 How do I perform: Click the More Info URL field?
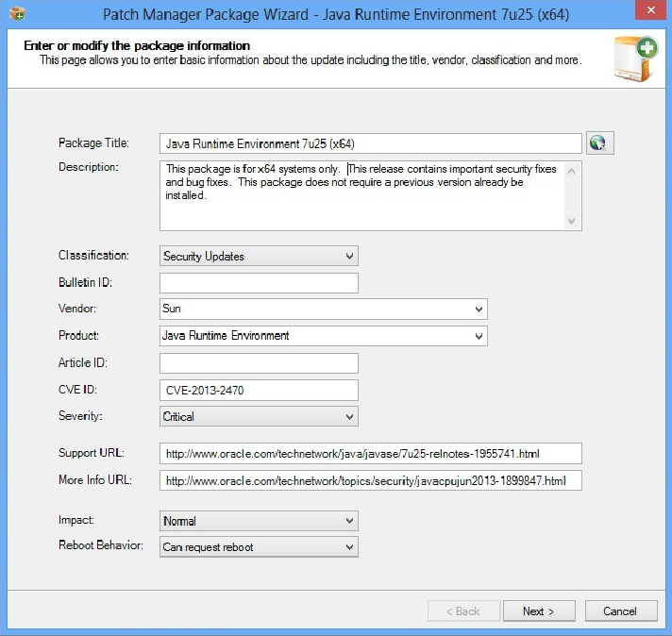[x=370, y=480]
